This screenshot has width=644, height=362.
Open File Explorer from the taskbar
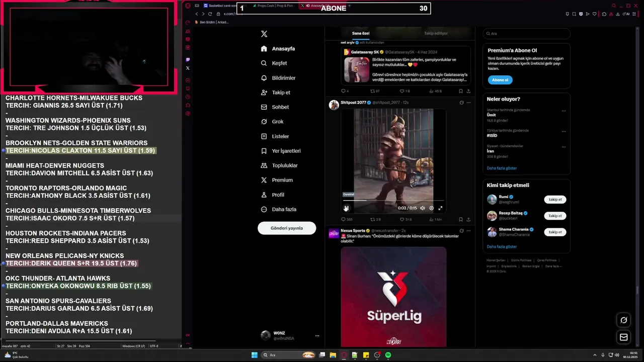pyautogui.click(x=333, y=355)
